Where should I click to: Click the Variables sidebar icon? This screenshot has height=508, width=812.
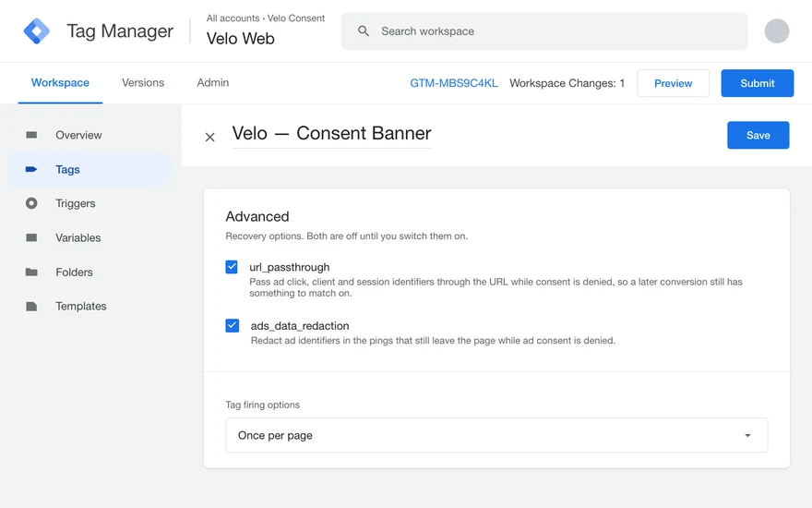(31, 237)
